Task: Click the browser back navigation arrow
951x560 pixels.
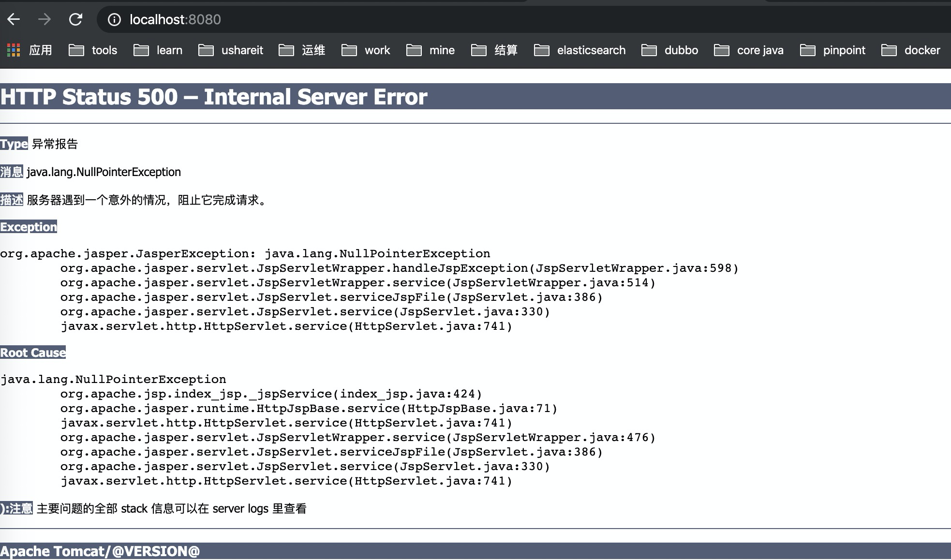Action: 14,19
